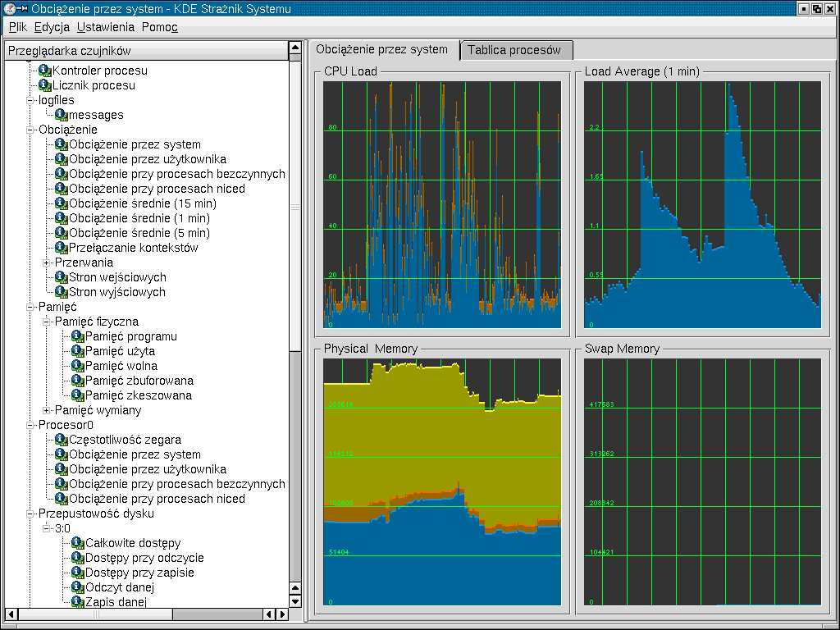Image resolution: width=840 pixels, height=630 pixels.
Task: Collapse the Pamięć fizyczna branch
Action: [47, 322]
